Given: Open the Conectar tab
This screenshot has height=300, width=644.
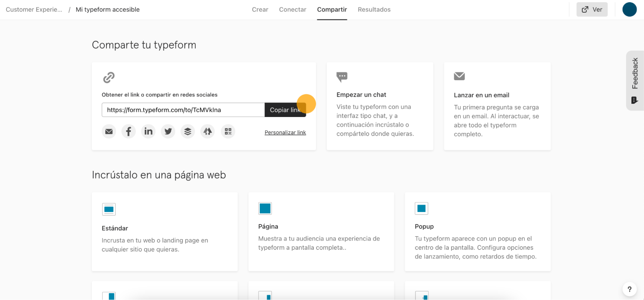Looking at the screenshot, I should (x=293, y=9).
